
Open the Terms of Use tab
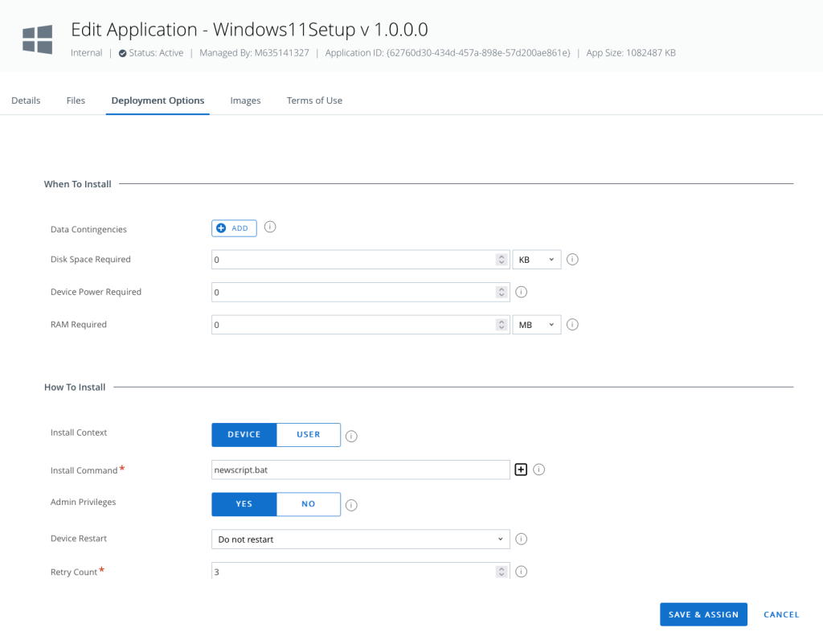pyautogui.click(x=314, y=100)
